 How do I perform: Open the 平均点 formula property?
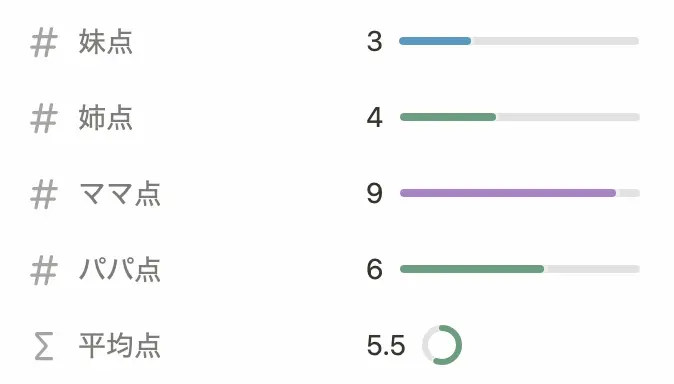tap(120, 346)
